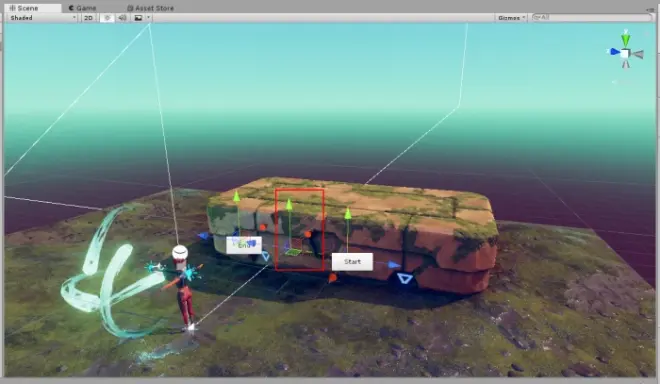Click the gray right cone of orientation gizmo

click(x=638, y=54)
